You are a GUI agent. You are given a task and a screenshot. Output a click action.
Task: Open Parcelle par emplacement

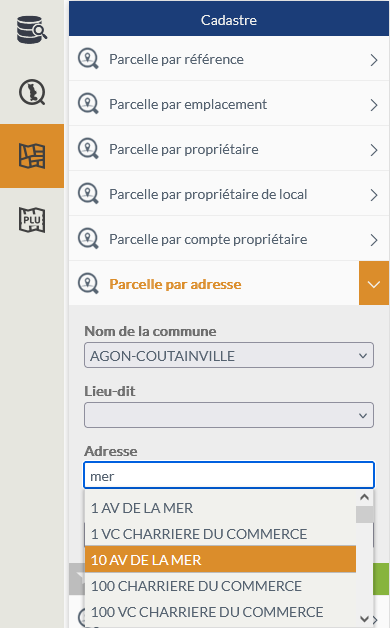click(229, 104)
